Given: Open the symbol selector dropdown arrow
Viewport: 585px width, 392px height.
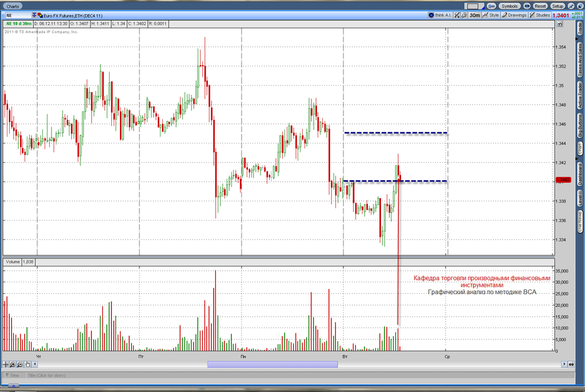Looking at the screenshot, I should pos(34,15).
